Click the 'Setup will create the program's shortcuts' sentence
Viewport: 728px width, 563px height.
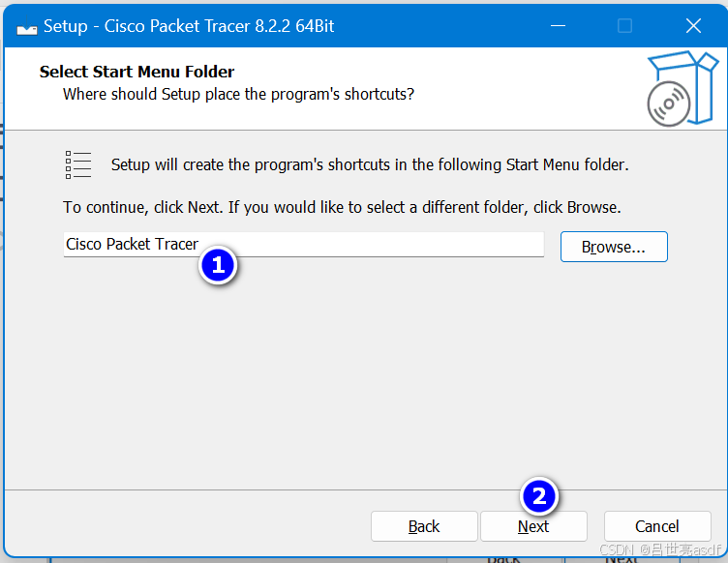[x=370, y=165]
